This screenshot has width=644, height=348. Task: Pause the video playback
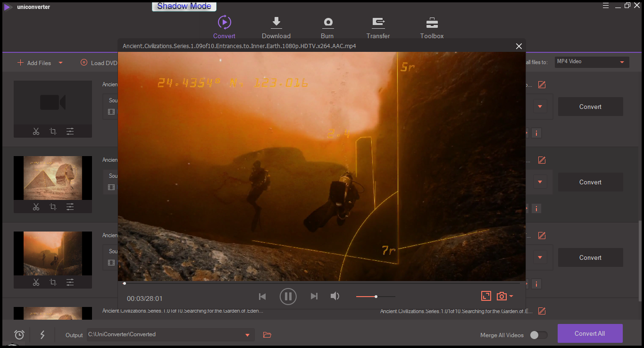[288, 297]
